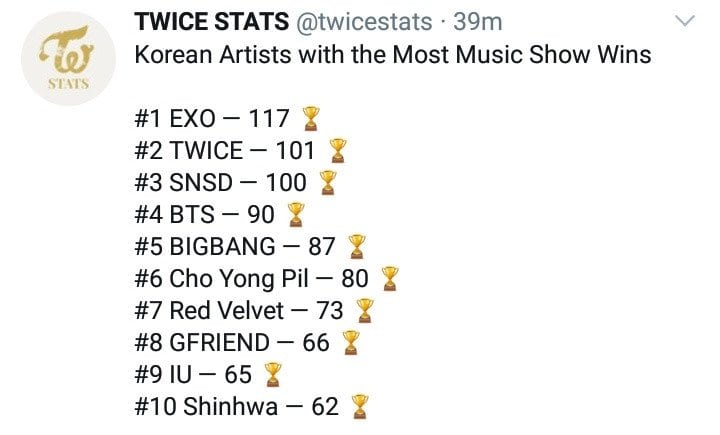Click the trophy beside Red Velvet 73
This screenshot has width=720, height=435.
pos(364,311)
